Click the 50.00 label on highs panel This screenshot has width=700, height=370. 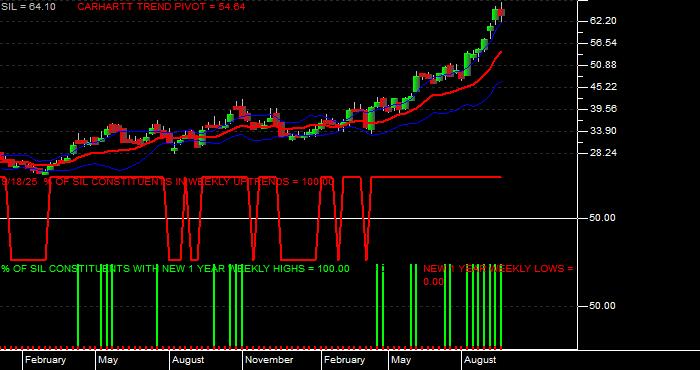(603, 306)
